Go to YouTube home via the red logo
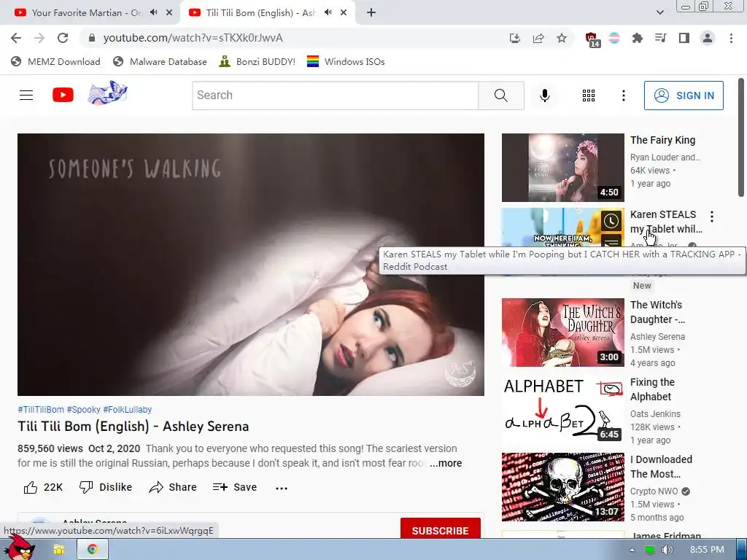Image resolution: width=747 pixels, height=560 pixels. [x=63, y=95]
